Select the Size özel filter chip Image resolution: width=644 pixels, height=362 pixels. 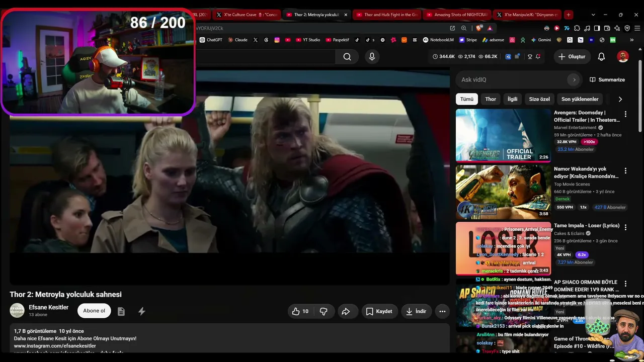point(539,99)
